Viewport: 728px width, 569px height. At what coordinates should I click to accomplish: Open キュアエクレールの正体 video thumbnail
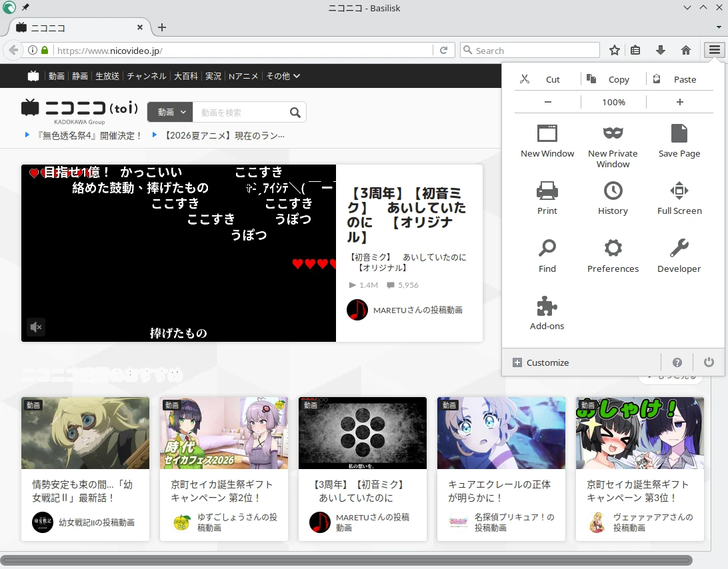click(501, 432)
